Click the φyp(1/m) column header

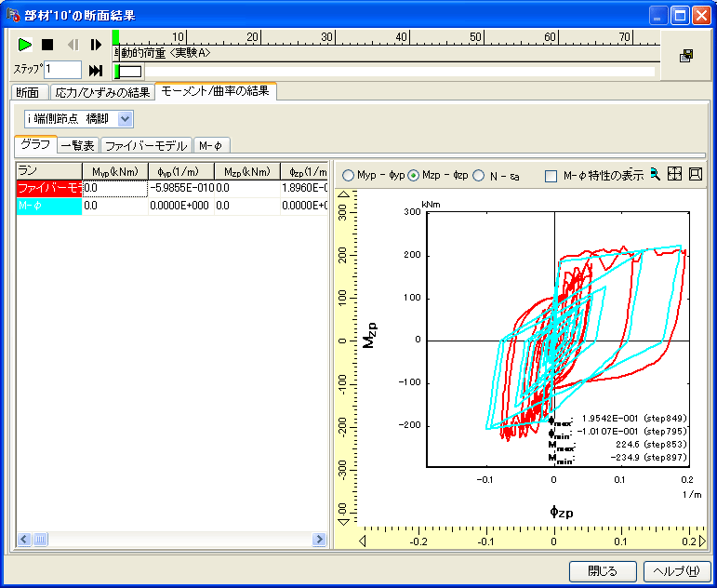pos(181,170)
